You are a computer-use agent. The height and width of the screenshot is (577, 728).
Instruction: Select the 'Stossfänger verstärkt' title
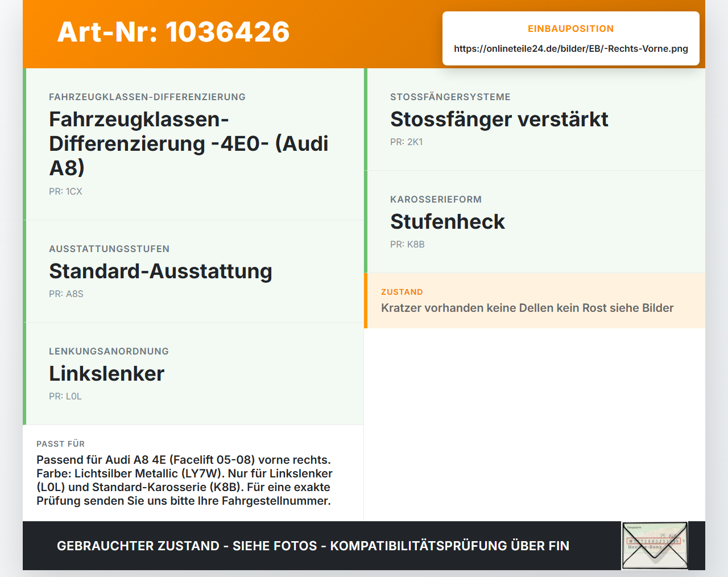(x=499, y=119)
